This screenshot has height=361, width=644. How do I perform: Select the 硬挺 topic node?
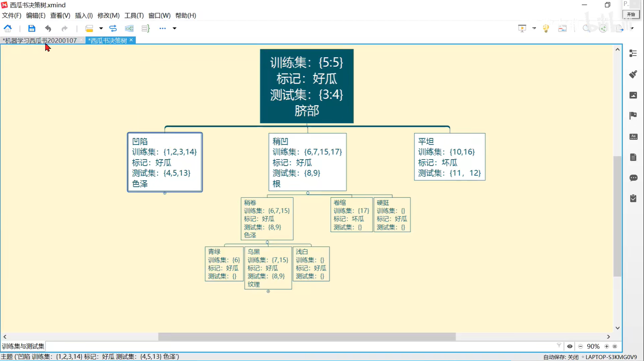pyautogui.click(x=392, y=214)
